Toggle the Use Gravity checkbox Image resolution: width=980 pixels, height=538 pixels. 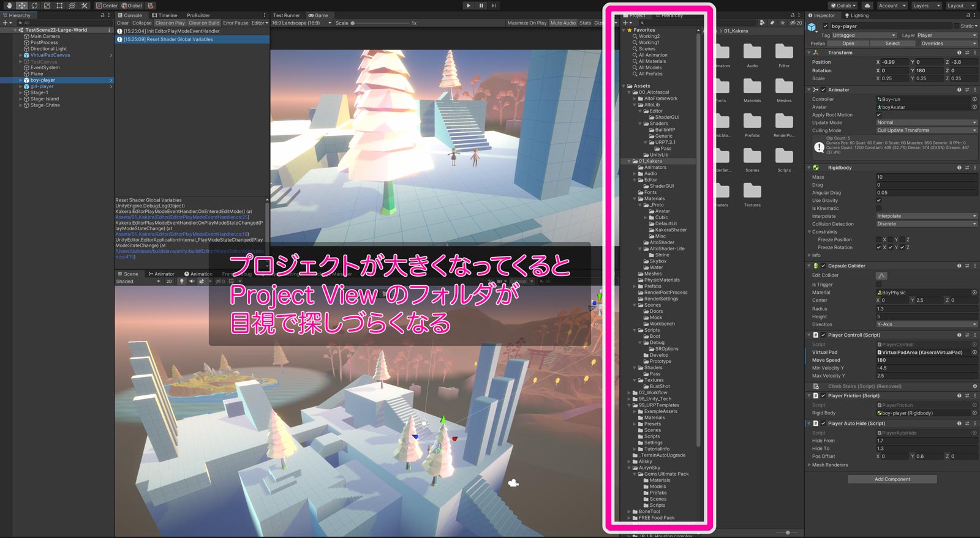879,201
